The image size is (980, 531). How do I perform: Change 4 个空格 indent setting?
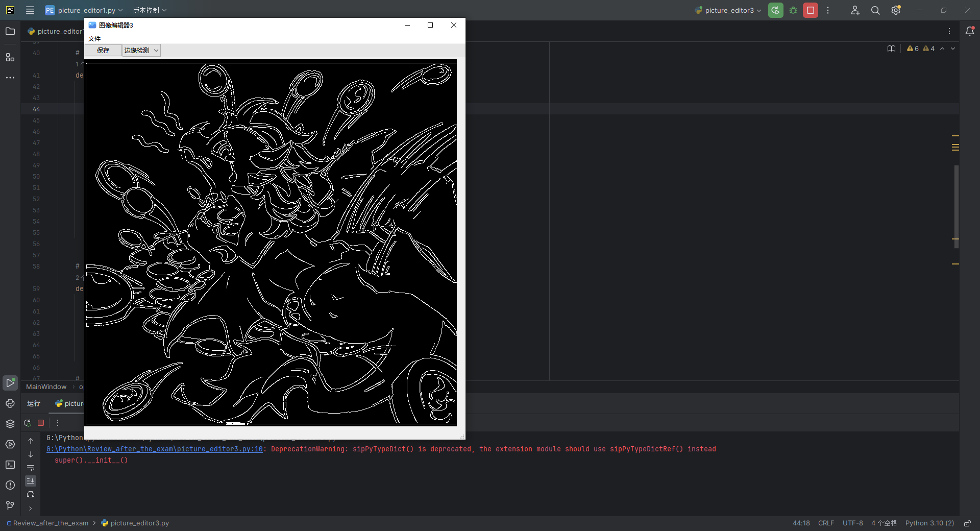tap(884, 523)
